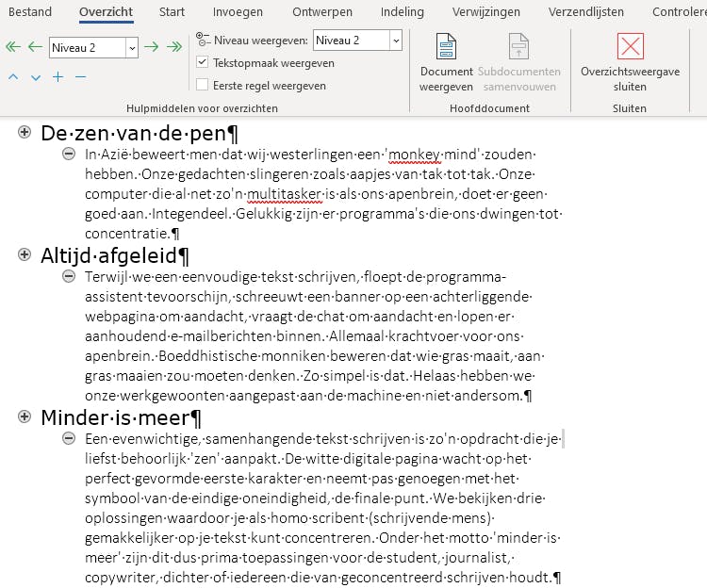The height and width of the screenshot is (588, 707).
Task: Promote to Heading 1 double-left arrow
Action: click(x=13, y=47)
